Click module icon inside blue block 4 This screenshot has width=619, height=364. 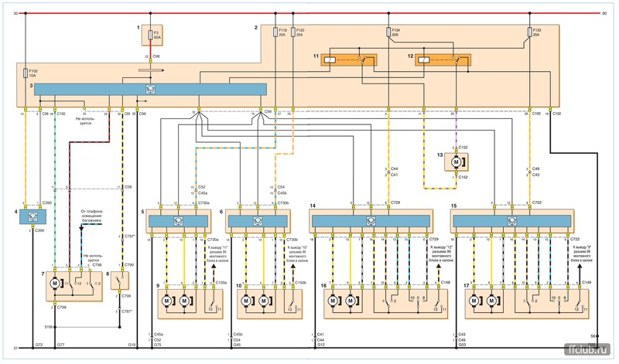pos(33,216)
